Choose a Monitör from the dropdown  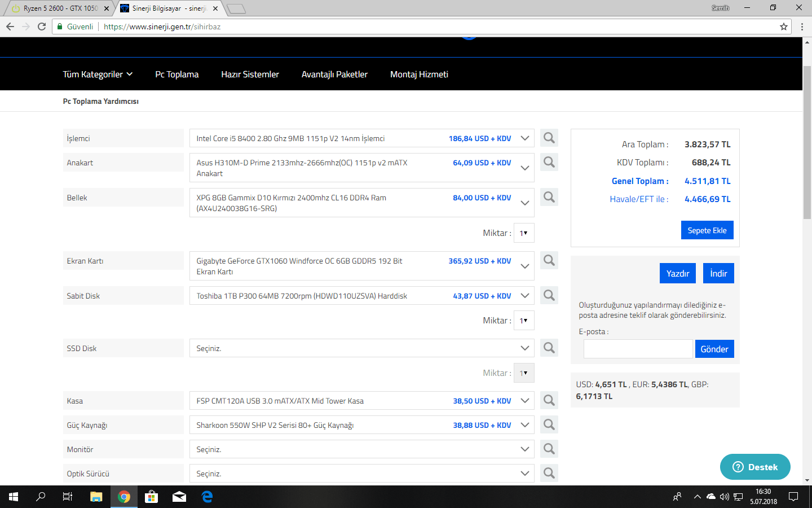362,449
